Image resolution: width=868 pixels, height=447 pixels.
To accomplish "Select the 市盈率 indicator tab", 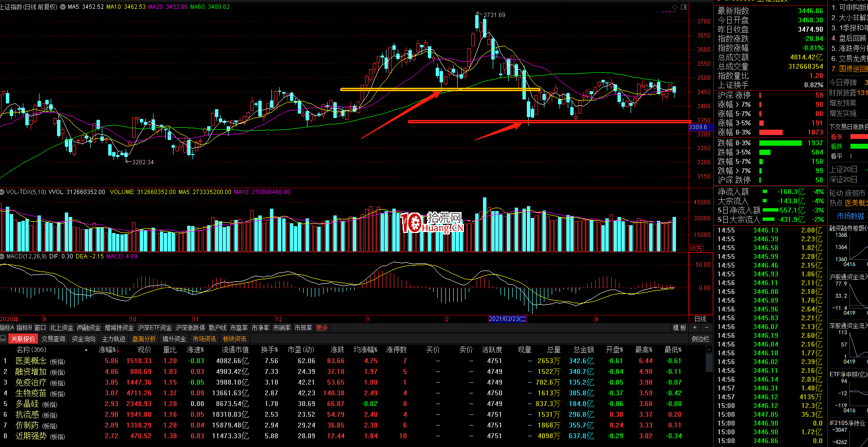I will pyautogui.click(x=239, y=328).
